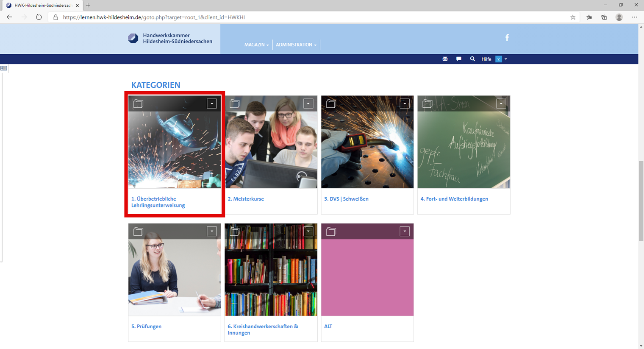Click folder icon on Kreishandwerkerschaften card

[235, 232]
